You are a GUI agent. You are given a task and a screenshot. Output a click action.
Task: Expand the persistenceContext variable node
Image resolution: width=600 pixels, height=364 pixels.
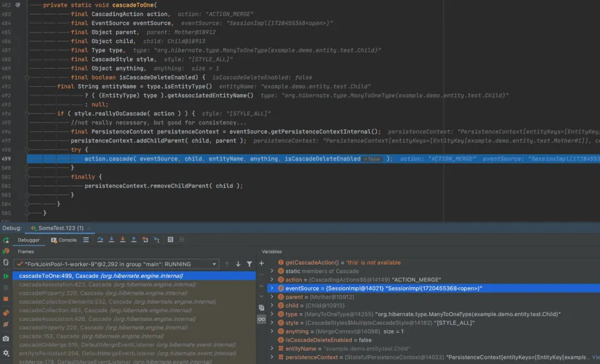pyautogui.click(x=272, y=357)
